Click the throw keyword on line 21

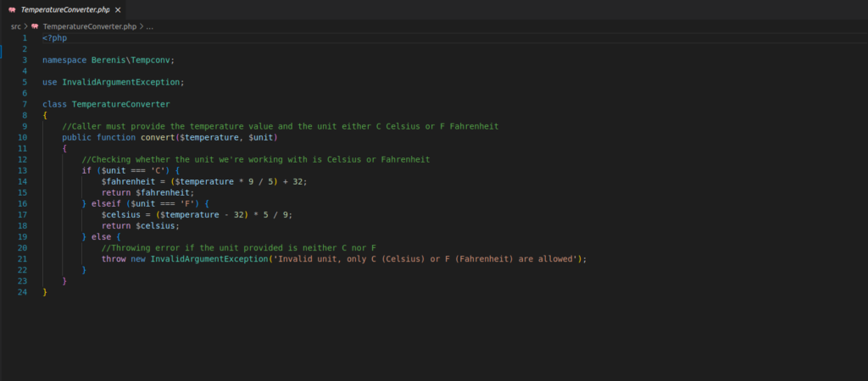click(114, 259)
